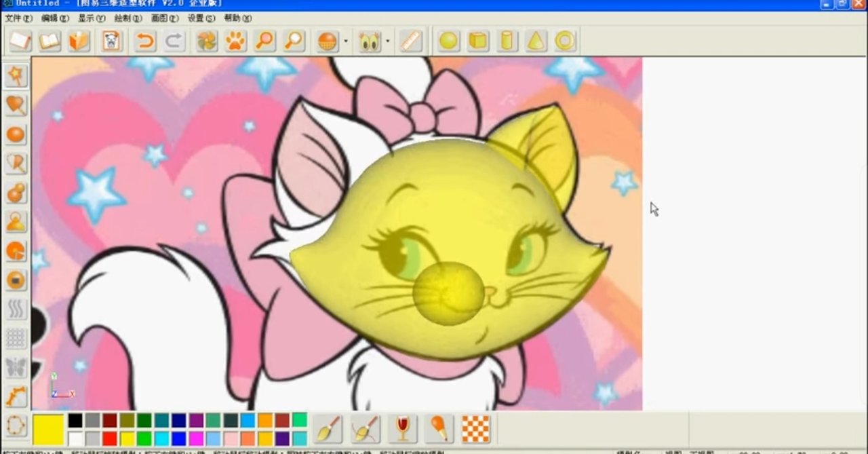Click the grayed wavy lines tool
This screenshot has width=868, height=454.
(x=16, y=309)
